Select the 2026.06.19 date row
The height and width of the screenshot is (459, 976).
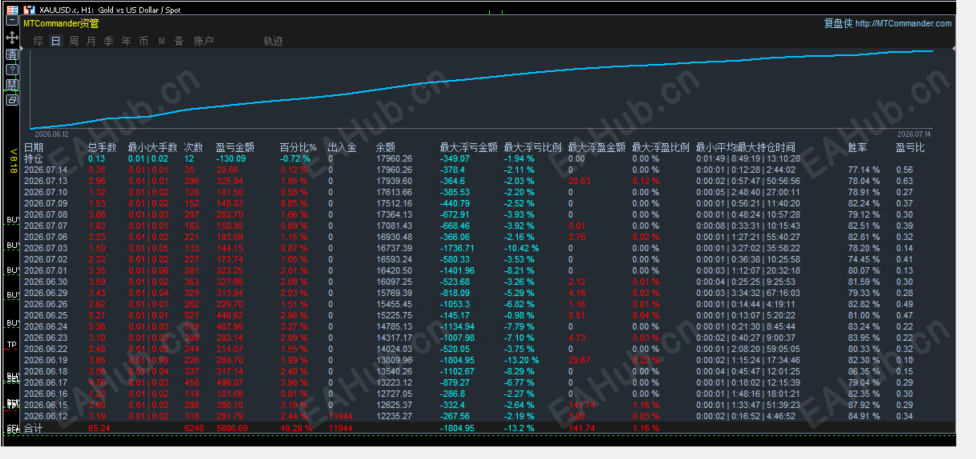pos(43,360)
